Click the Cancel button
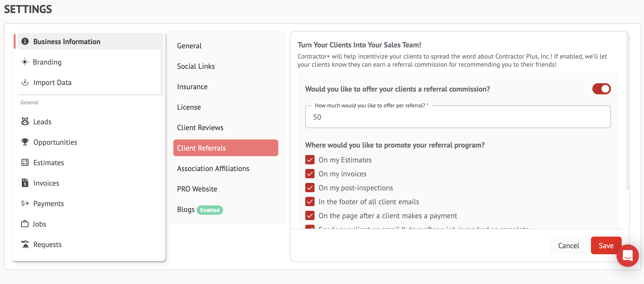 click(x=568, y=245)
